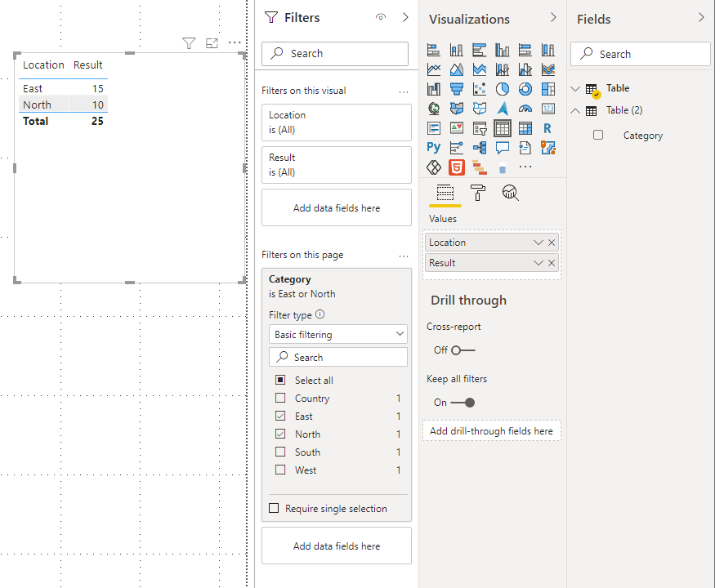Open options for Filters on this visual

coord(404,92)
